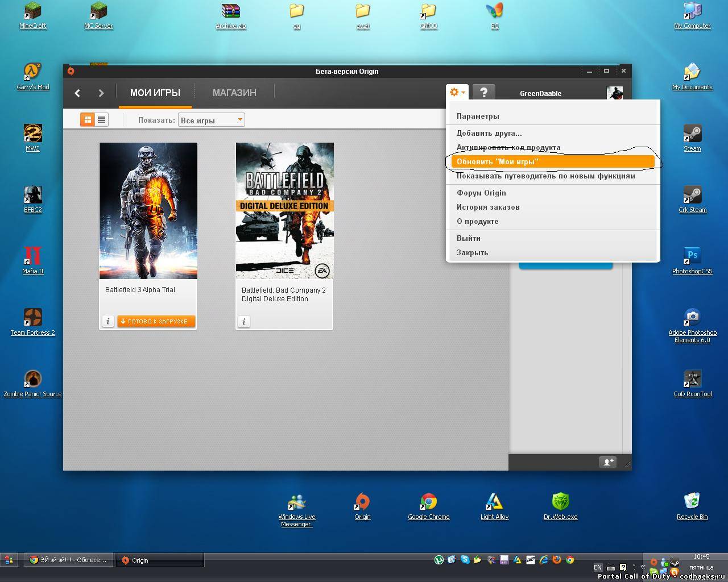
Task: Click the add friend icon at bottom
Action: 608,462
